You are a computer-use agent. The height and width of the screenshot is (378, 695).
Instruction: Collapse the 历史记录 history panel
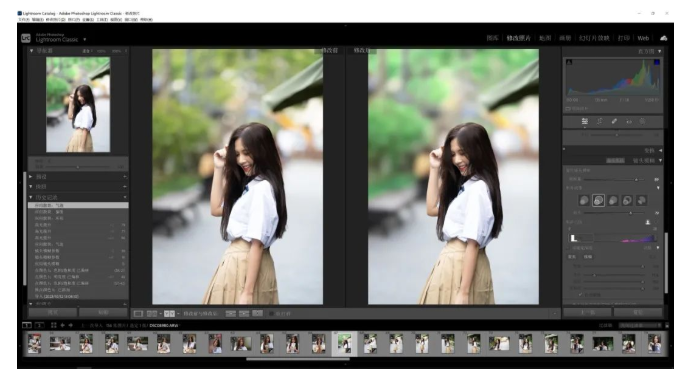[31, 197]
